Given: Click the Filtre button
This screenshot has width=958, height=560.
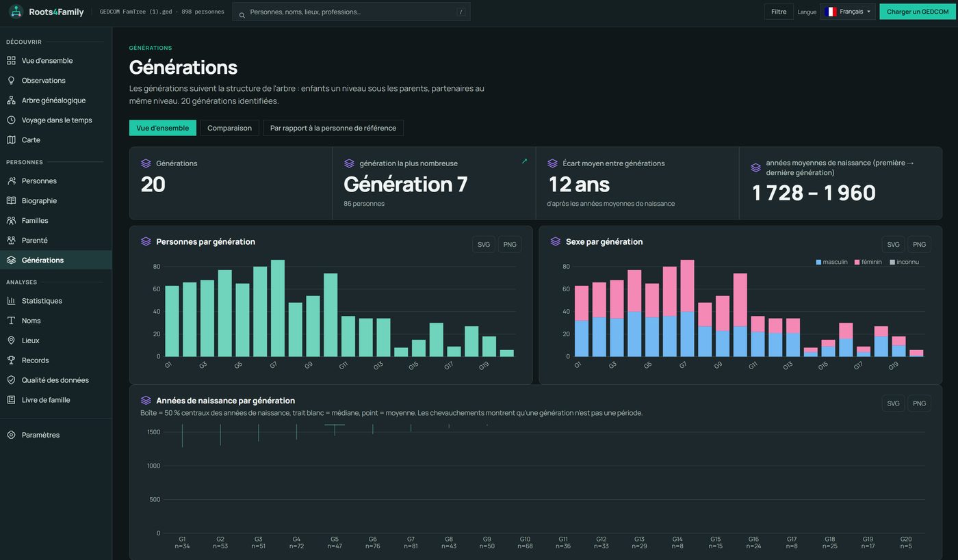Looking at the screenshot, I should point(779,12).
